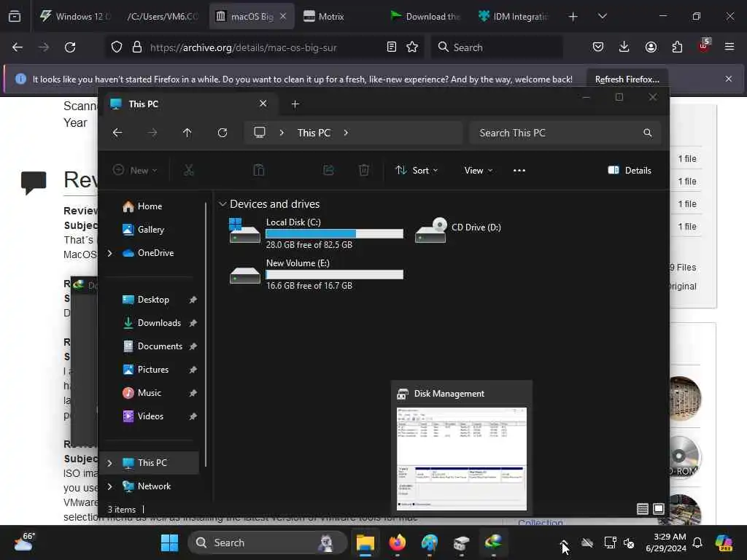Switch to IDM Integration tab
The image size is (747, 560).
(514, 16)
